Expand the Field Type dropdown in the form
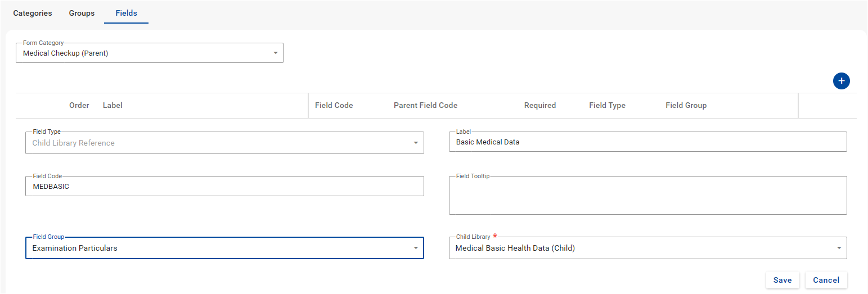This screenshot has height=294, width=868. [x=224, y=143]
